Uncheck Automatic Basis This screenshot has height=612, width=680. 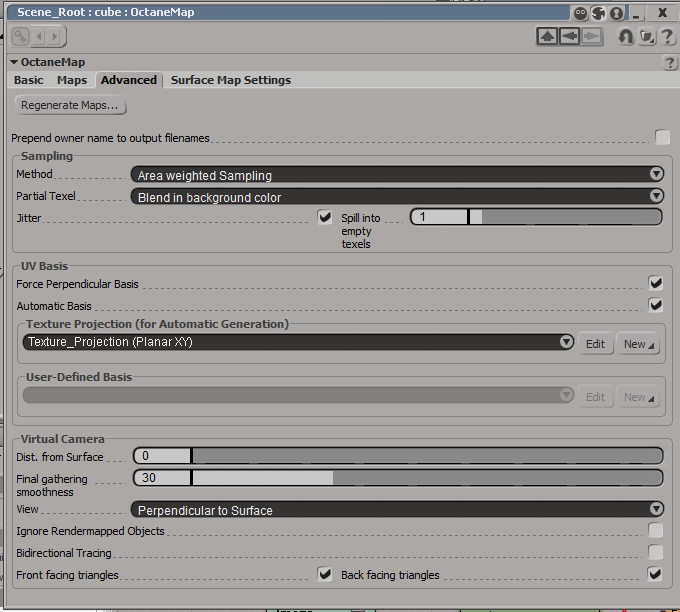[x=655, y=305]
